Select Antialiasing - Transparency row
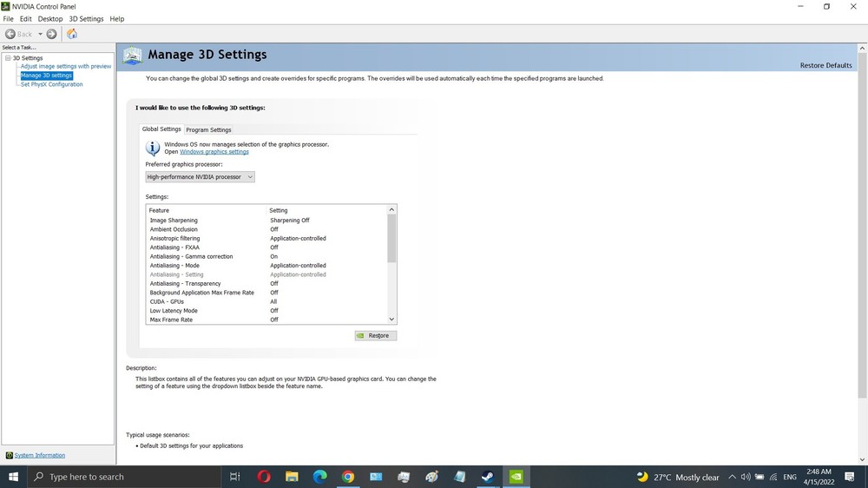This screenshot has width=868, height=488. click(267, 284)
